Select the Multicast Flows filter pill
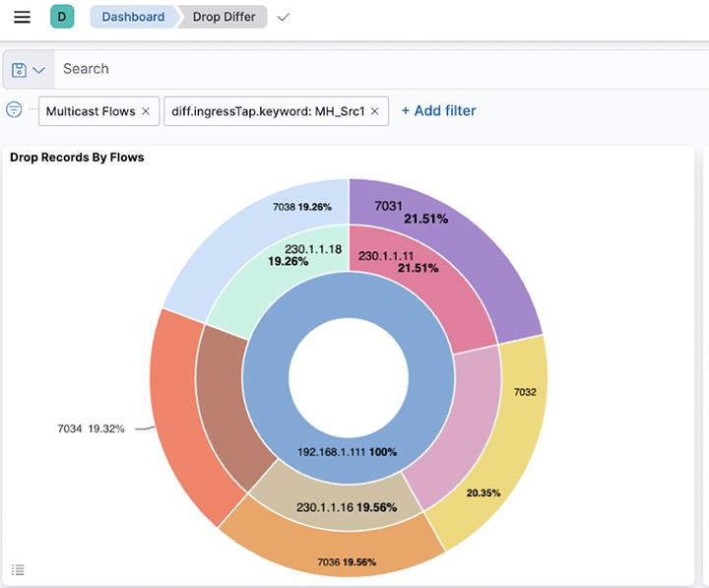 [90, 111]
